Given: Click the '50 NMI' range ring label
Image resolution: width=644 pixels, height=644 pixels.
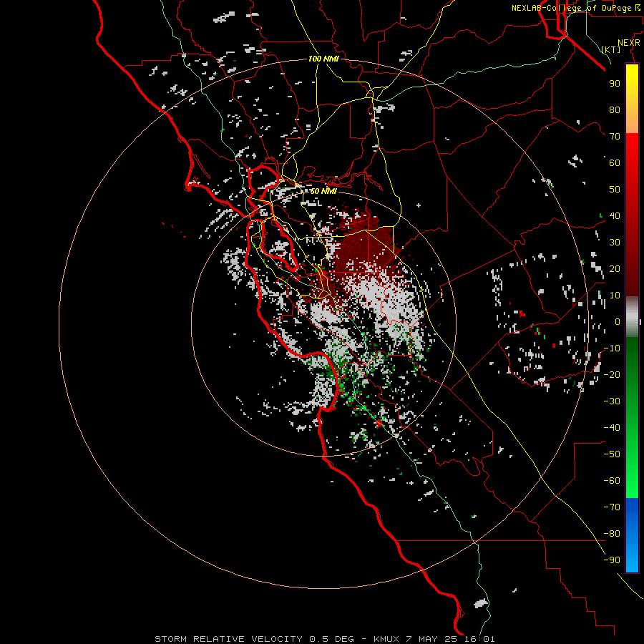Looking at the screenshot, I should [323, 191].
